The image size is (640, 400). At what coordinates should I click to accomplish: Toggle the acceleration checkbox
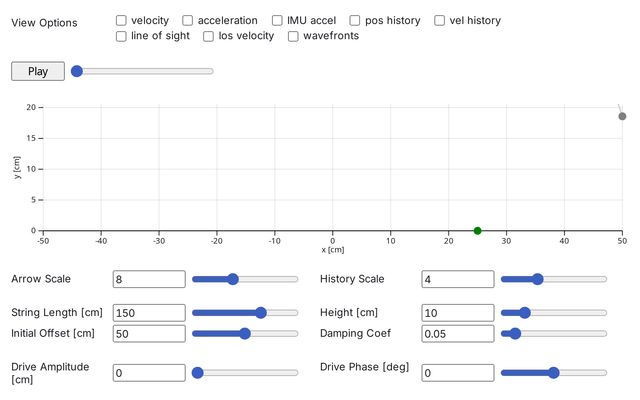click(188, 20)
